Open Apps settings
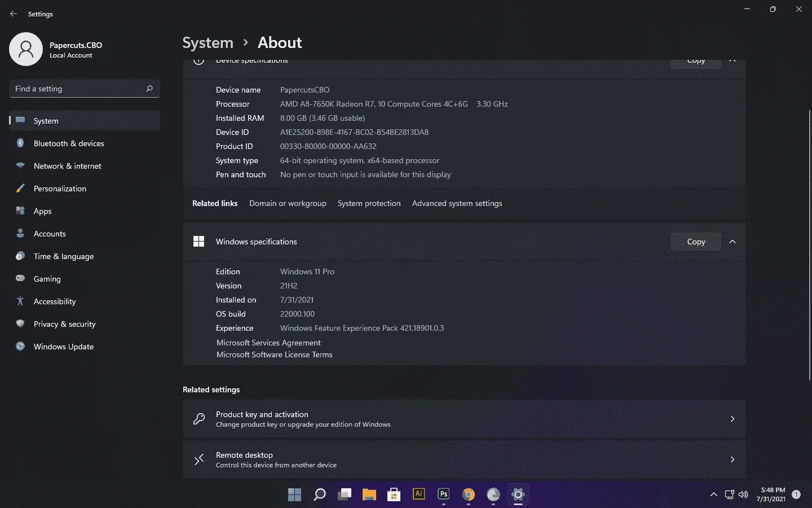The width and height of the screenshot is (812, 508). (x=85, y=211)
